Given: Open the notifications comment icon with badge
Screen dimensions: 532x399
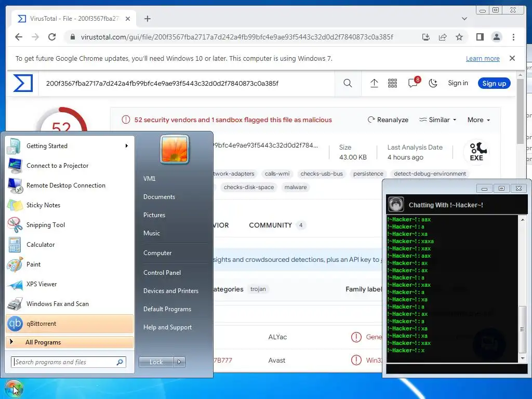Looking at the screenshot, I should pyautogui.click(x=413, y=83).
